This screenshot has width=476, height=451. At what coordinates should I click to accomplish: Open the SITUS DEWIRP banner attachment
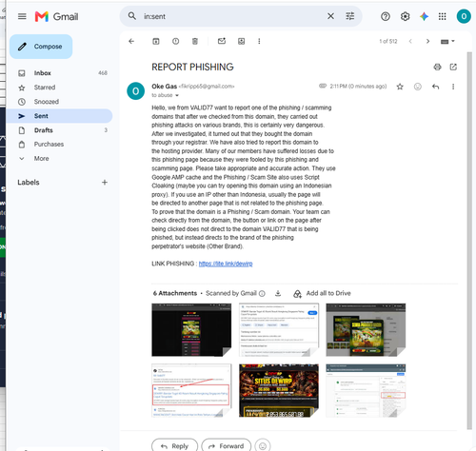tap(279, 390)
